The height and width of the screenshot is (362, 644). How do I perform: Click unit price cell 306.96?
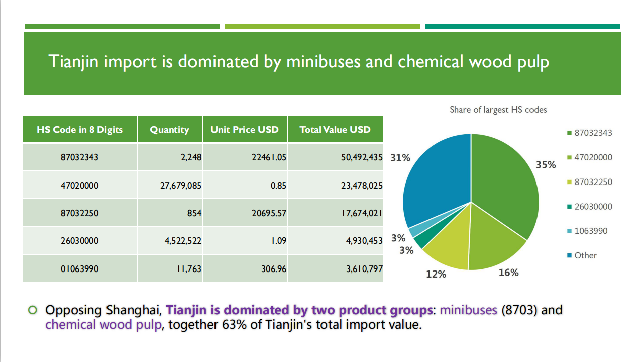[245, 268]
